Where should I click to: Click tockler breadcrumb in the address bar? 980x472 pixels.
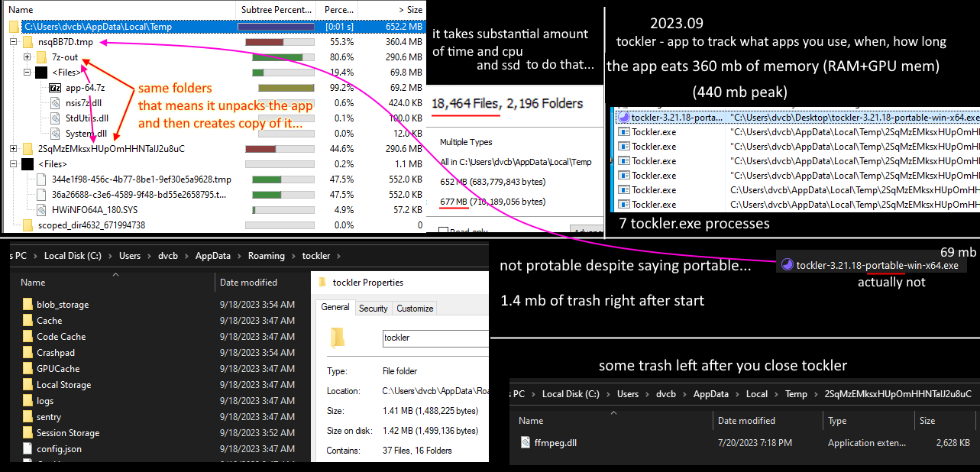point(316,256)
